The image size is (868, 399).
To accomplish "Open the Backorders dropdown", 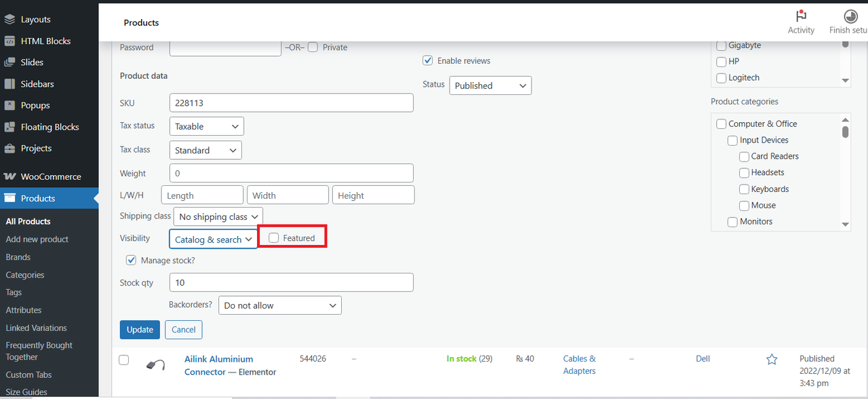I will point(280,305).
